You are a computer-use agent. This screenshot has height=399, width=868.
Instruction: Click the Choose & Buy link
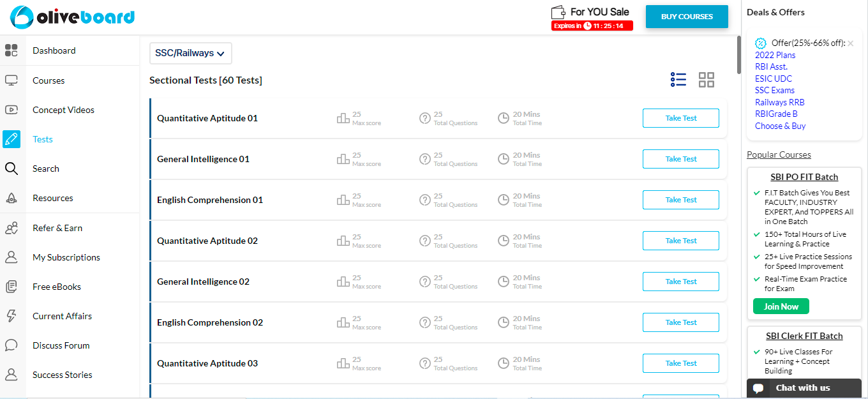coord(781,126)
